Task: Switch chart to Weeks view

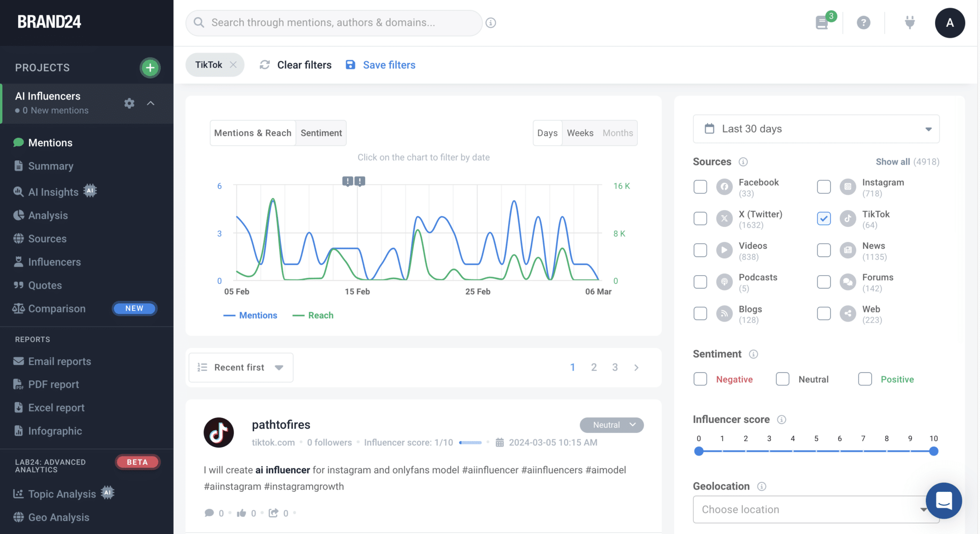Action: pyautogui.click(x=580, y=133)
